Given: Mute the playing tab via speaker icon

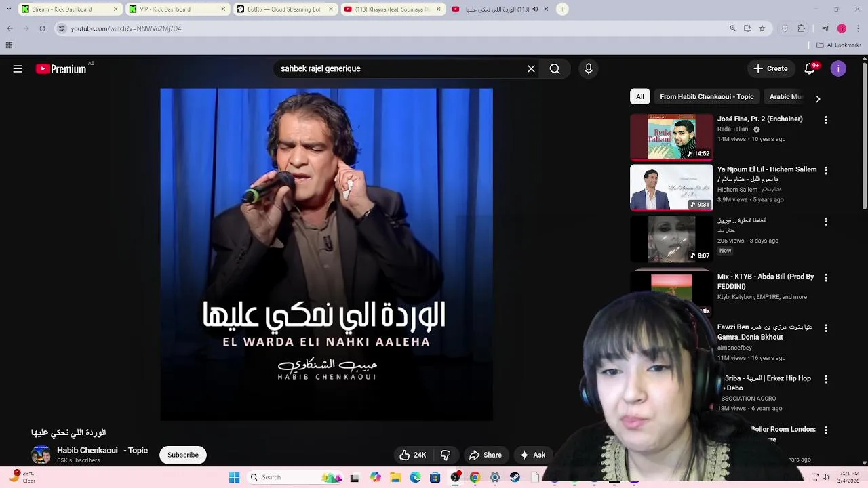Looking at the screenshot, I should click(x=535, y=9).
